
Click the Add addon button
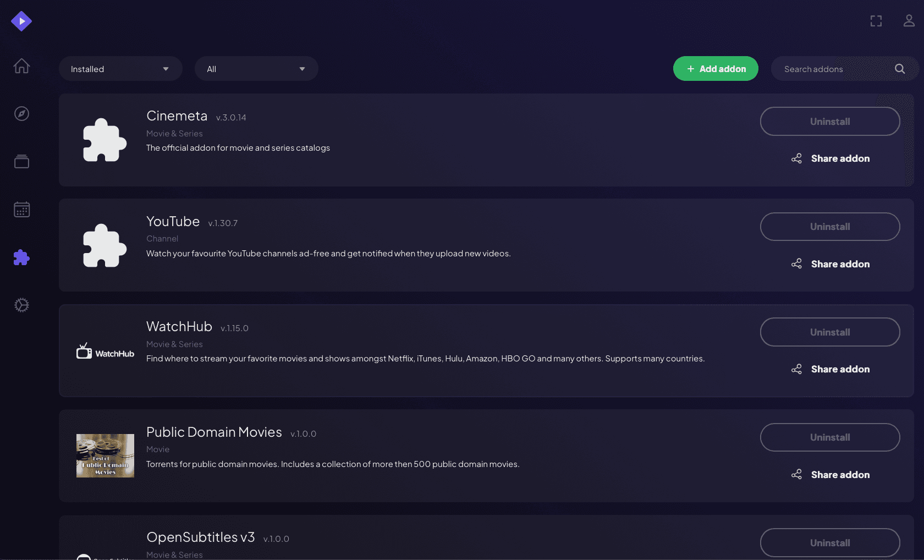[716, 68]
